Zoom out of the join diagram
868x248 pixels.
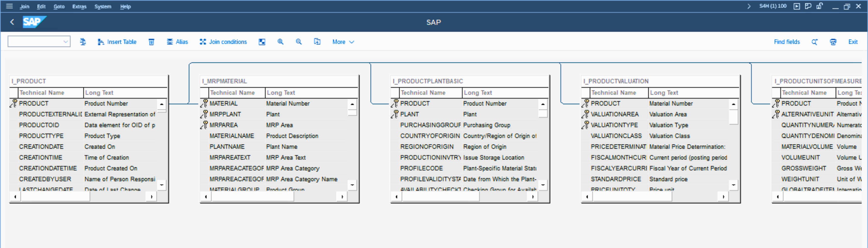299,42
